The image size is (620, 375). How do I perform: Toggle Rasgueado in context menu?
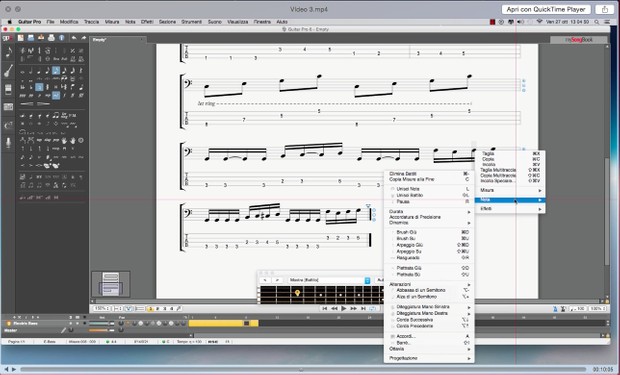click(429, 258)
